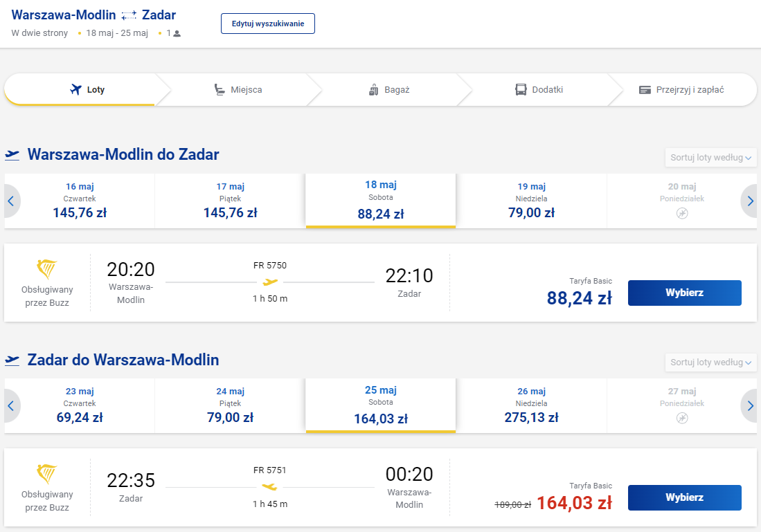Select outbound flight FR 5750 with Wybierz

pos(684,293)
